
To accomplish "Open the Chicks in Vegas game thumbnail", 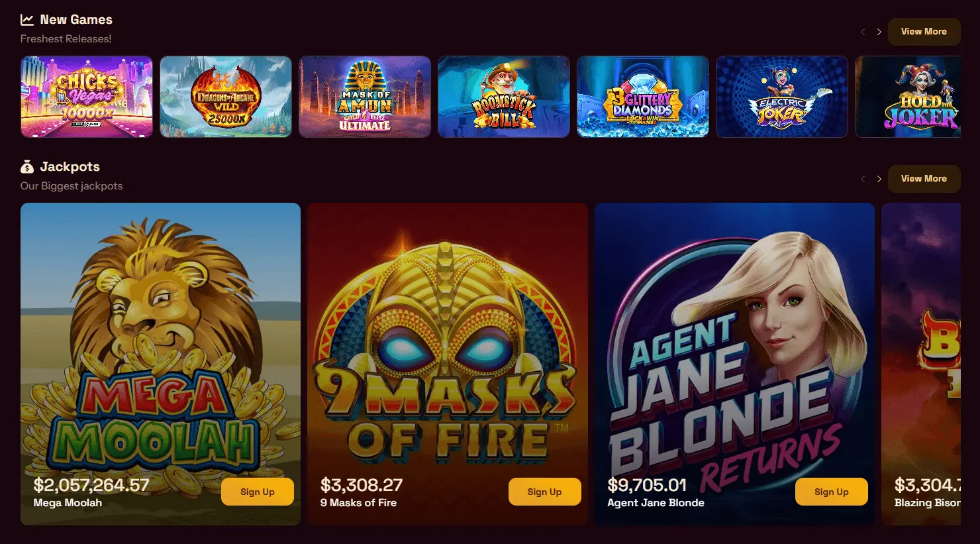I will [87, 97].
